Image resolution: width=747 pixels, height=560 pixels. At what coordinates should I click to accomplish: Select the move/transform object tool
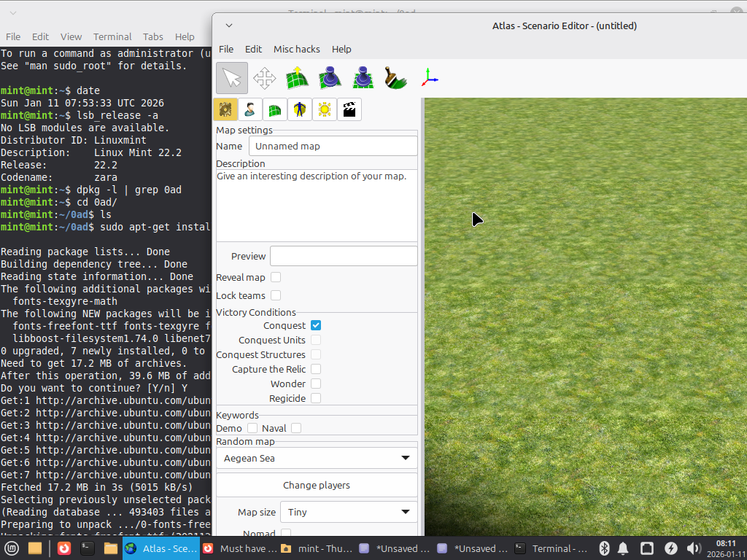pos(264,78)
